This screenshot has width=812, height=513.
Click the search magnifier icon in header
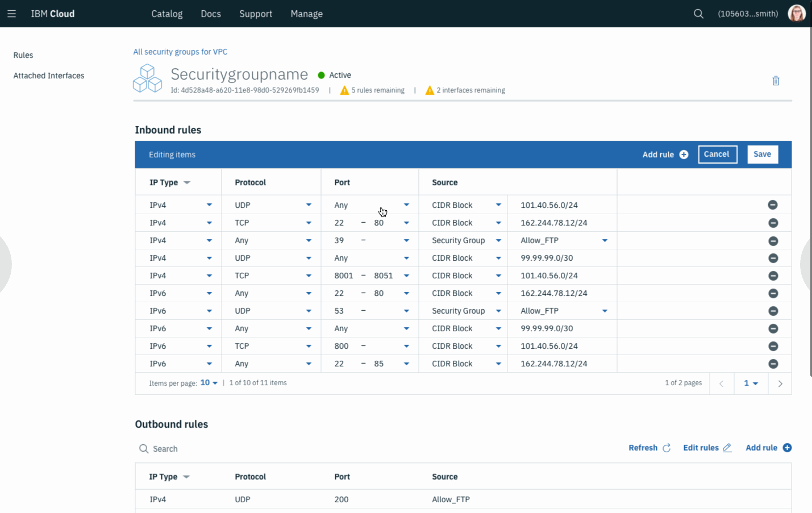click(x=698, y=14)
